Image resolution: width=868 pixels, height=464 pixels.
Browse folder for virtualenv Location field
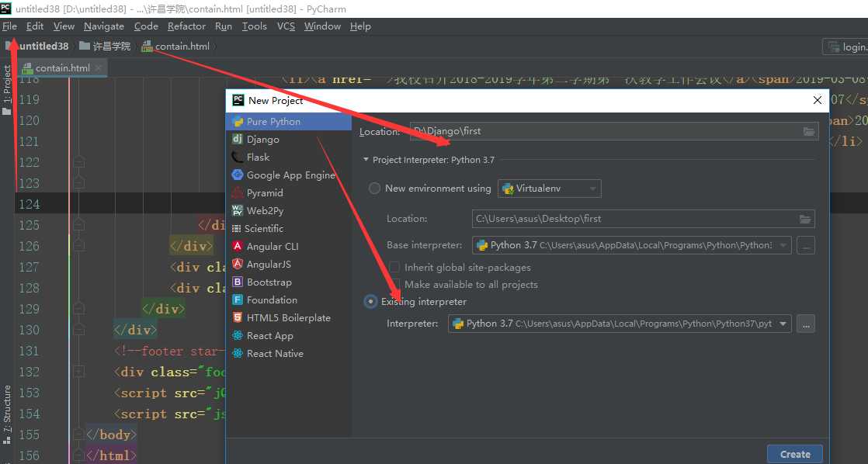point(805,219)
